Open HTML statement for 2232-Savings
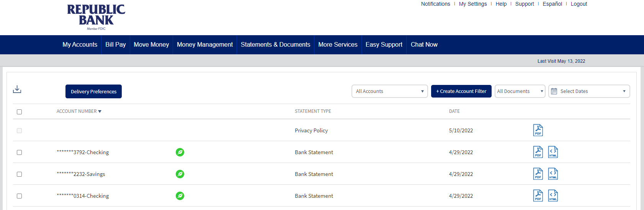Viewport: 644px width, 210px height. [x=553, y=174]
